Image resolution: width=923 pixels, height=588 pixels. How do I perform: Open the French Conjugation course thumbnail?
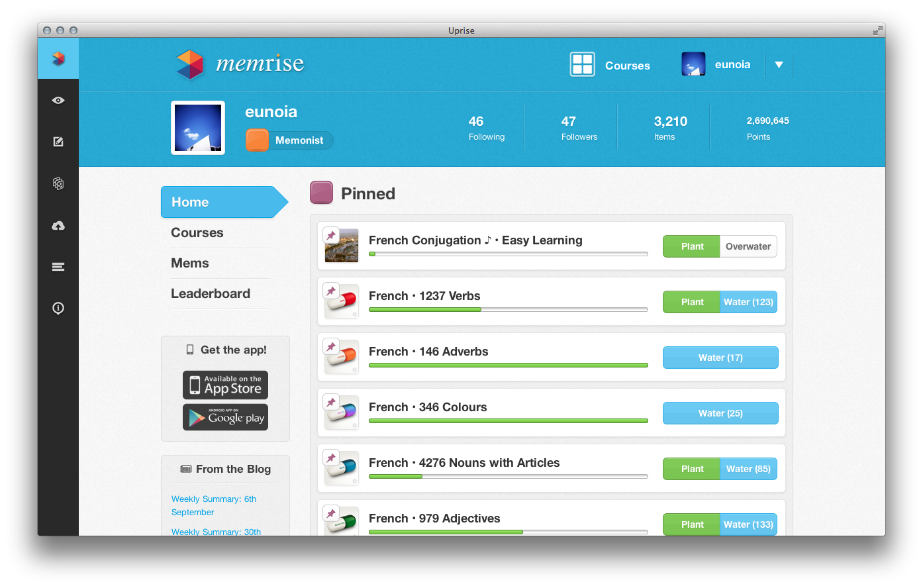point(342,246)
